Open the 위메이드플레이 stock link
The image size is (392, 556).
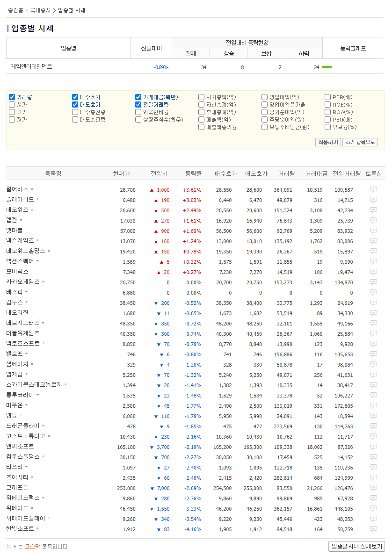click(26, 519)
